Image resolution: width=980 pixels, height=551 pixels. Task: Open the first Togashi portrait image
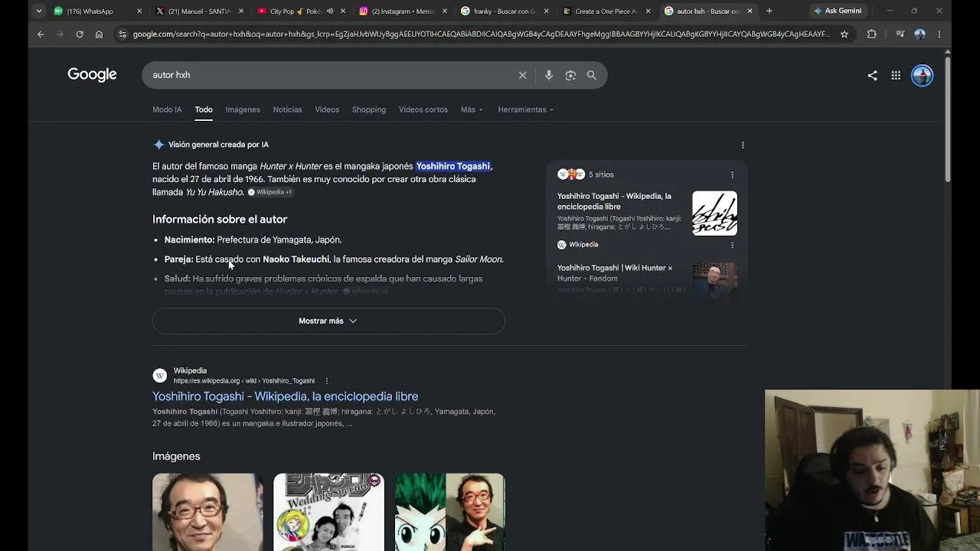(x=207, y=512)
